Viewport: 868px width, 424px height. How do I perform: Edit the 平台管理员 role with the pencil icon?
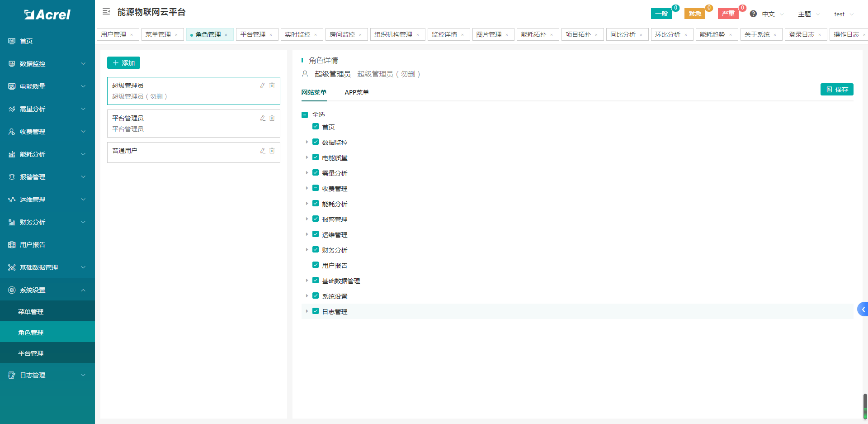point(263,118)
